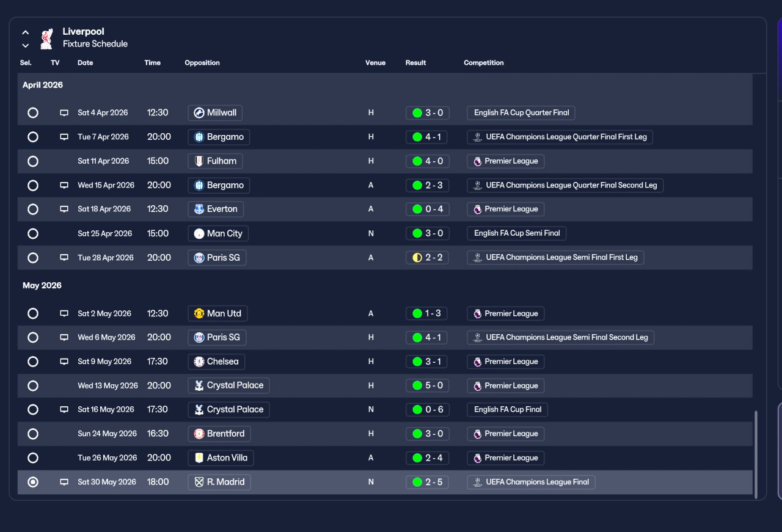Select the radio button for Brentford fixture
The height and width of the screenshot is (532, 782).
[x=33, y=434]
